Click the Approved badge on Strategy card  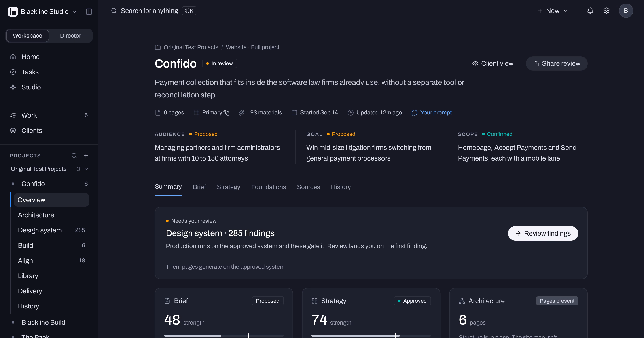(x=412, y=301)
